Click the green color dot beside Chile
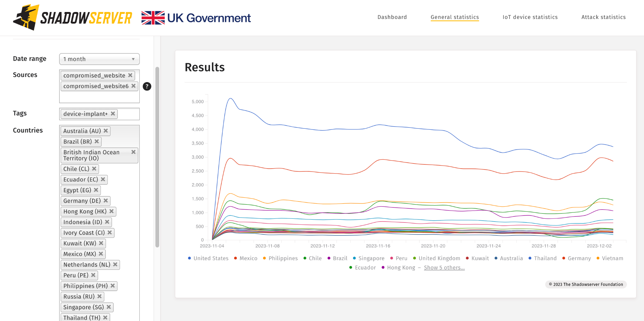This screenshot has height=321, width=644. tap(304, 258)
